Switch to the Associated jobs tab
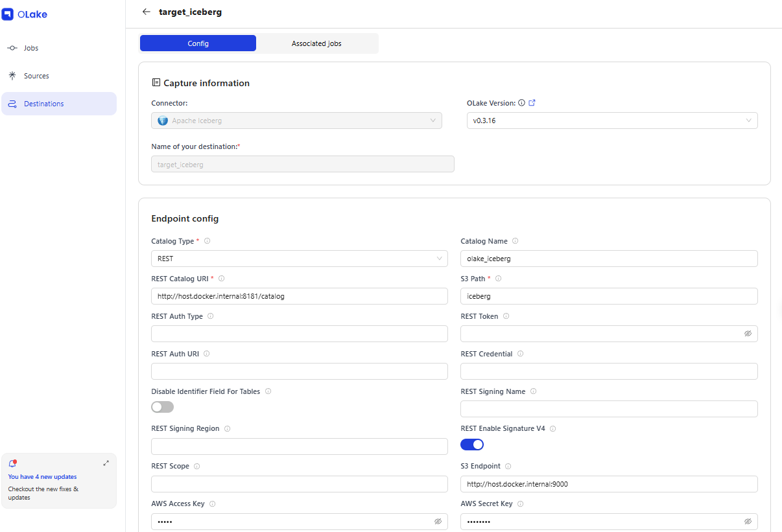 click(x=316, y=43)
